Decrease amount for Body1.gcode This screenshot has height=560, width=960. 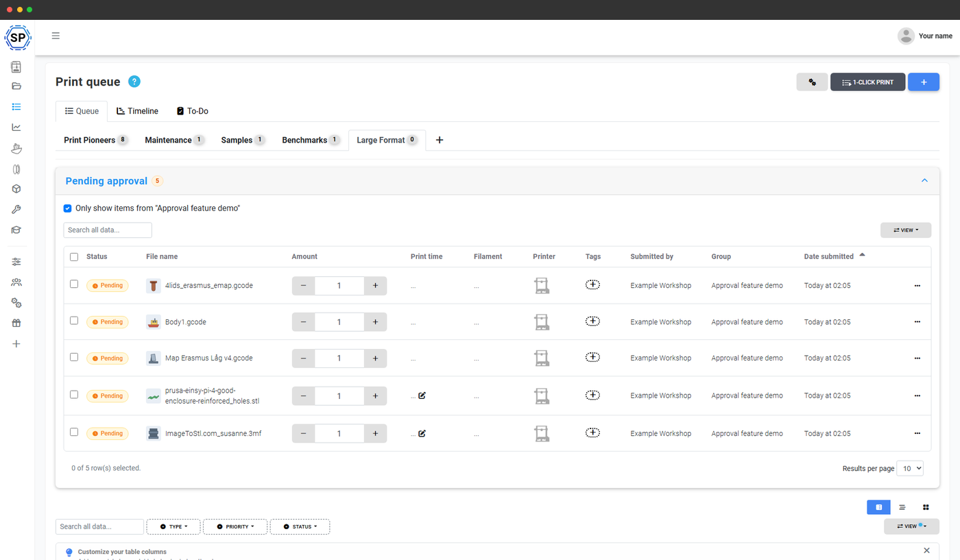click(x=303, y=321)
